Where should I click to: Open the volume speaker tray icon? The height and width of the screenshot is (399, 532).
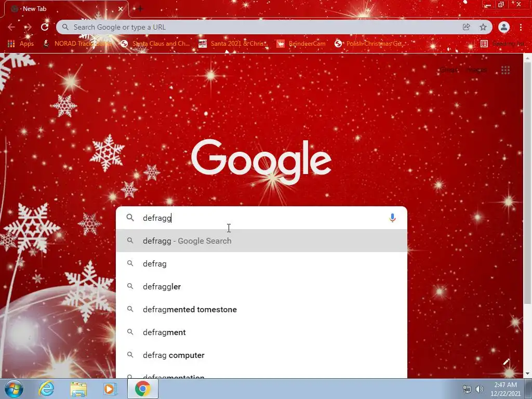tap(479, 389)
